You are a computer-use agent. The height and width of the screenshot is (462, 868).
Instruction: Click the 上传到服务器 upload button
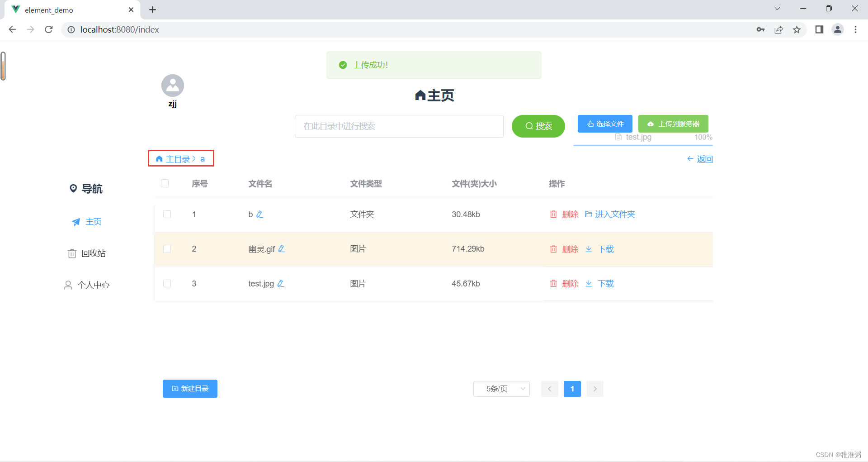pos(673,124)
